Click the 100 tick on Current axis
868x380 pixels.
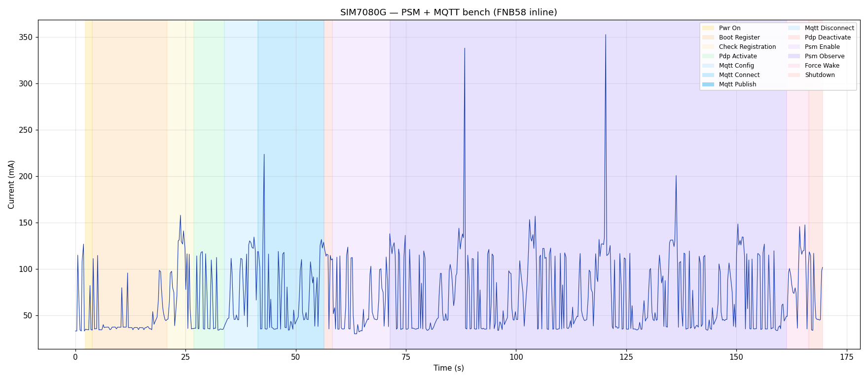click(x=26, y=269)
